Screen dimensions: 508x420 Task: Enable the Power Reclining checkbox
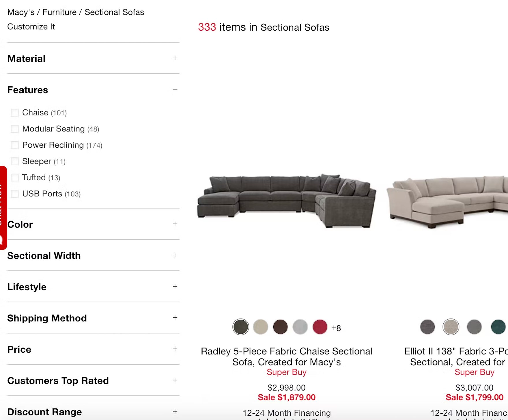point(14,145)
